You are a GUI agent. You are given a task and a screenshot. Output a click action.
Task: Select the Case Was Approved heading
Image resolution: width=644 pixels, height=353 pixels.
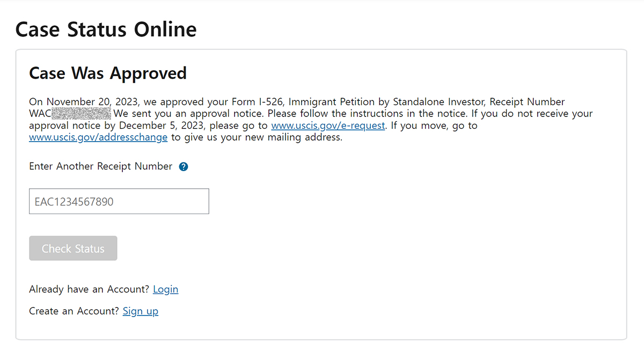pyautogui.click(x=108, y=73)
